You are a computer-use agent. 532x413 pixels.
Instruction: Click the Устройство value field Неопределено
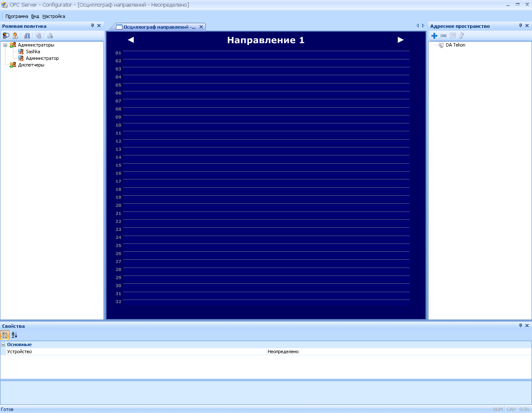(x=283, y=352)
